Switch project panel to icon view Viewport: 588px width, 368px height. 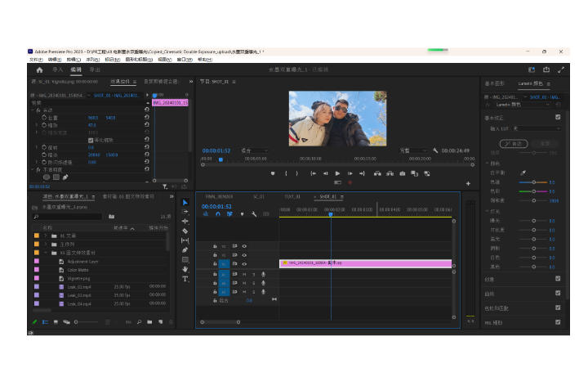(56, 322)
